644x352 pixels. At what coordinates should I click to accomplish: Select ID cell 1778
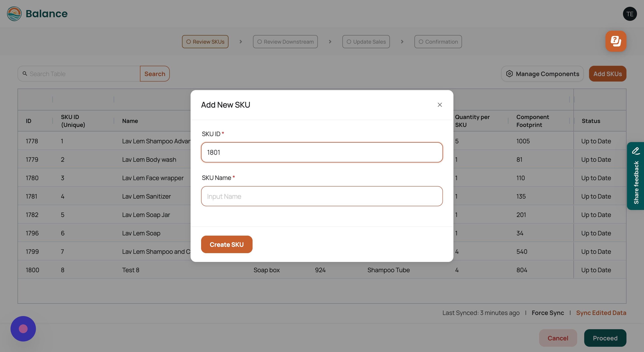click(32, 141)
